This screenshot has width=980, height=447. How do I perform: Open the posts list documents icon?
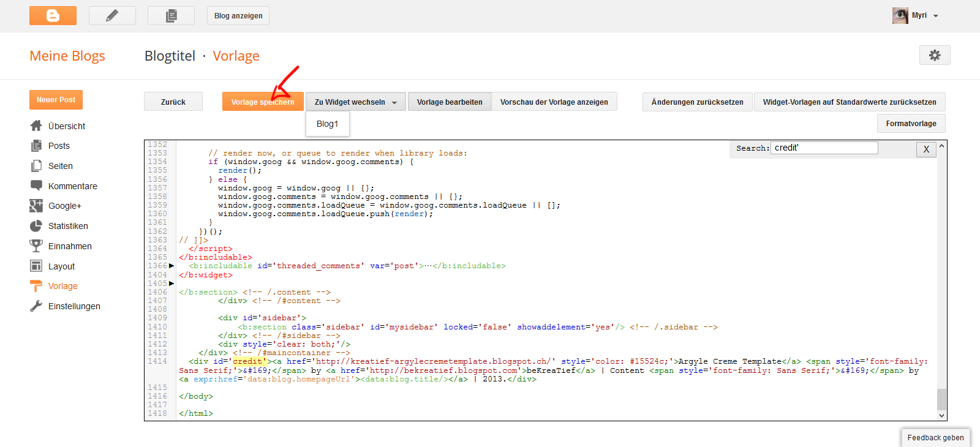[171, 15]
